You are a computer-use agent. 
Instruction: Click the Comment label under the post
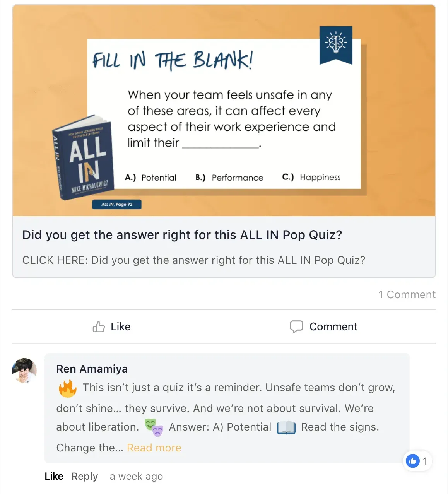click(333, 327)
